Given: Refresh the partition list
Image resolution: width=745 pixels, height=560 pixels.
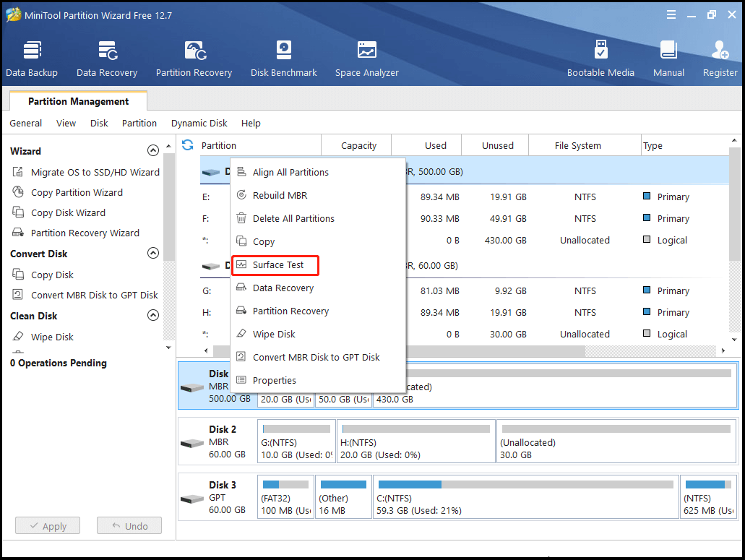Looking at the screenshot, I should click(188, 145).
